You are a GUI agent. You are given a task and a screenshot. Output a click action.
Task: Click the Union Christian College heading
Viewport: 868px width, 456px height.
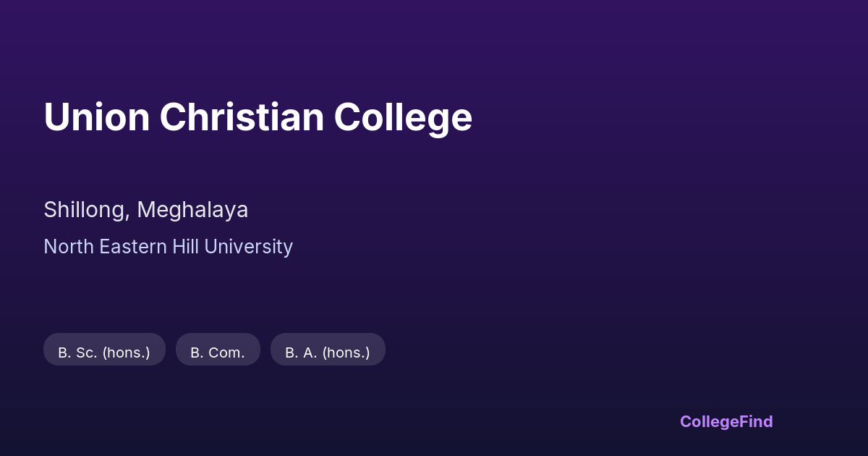click(258, 117)
